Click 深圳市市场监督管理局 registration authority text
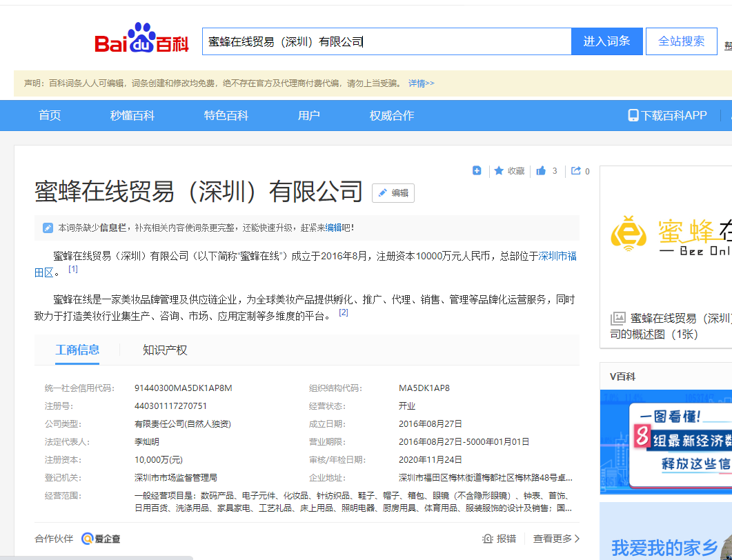 click(176, 477)
